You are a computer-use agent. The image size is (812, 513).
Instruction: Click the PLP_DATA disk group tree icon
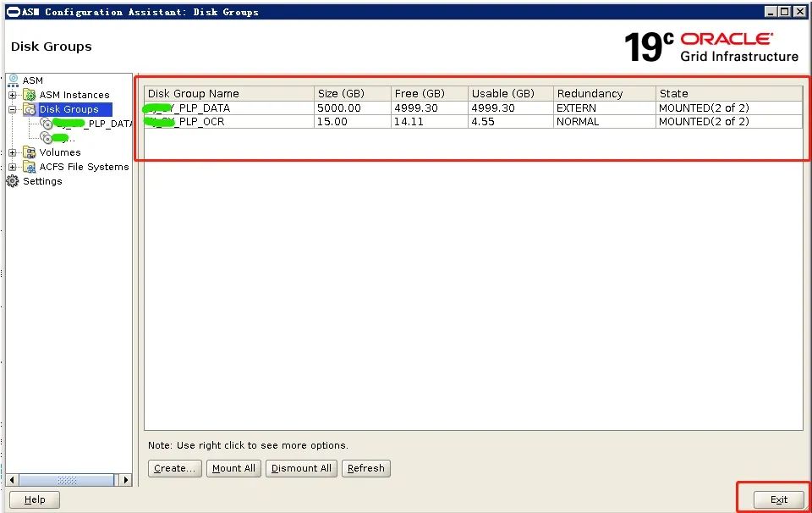click(47, 124)
